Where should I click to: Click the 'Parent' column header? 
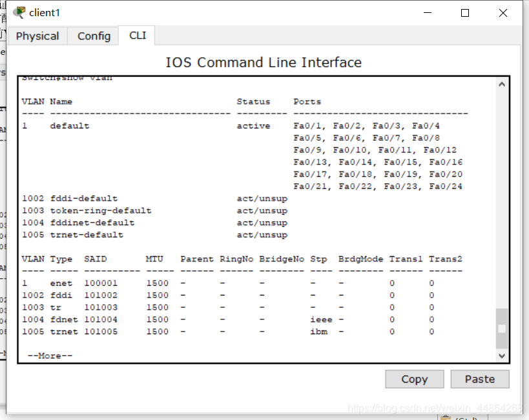[197, 259]
